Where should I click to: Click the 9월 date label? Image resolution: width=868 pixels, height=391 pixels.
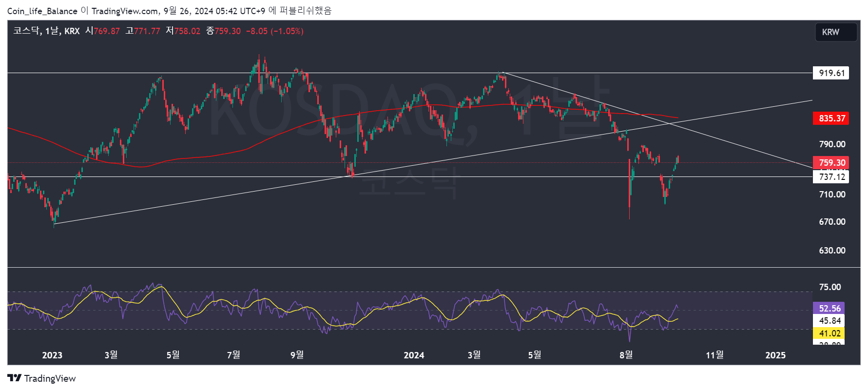tap(297, 355)
